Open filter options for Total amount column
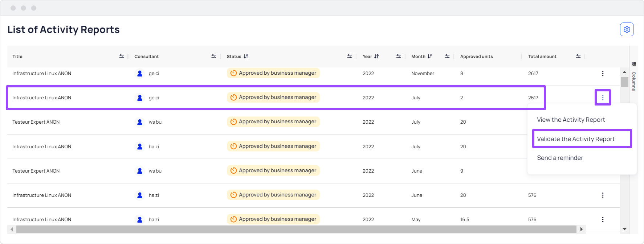The width and height of the screenshot is (644, 244). (x=578, y=56)
